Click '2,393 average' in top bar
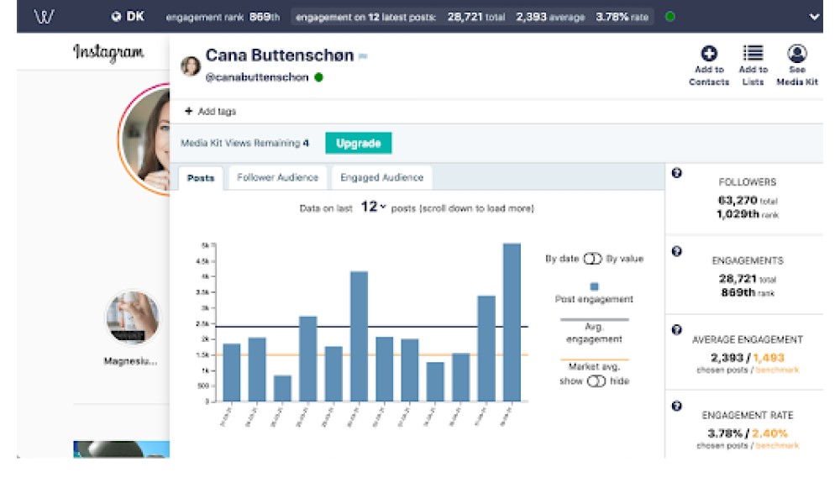Image resolution: width=840 pixels, height=504 pixels. tap(550, 17)
